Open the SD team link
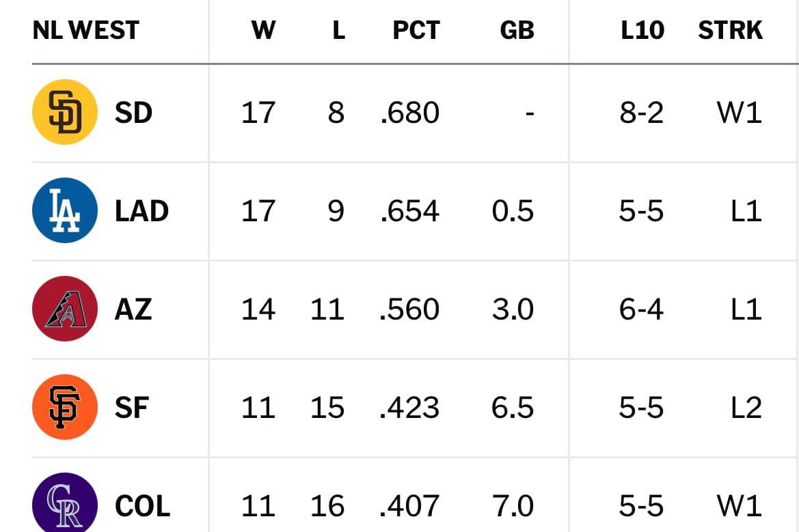This screenshot has width=799, height=532. pyautogui.click(x=133, y=113)
